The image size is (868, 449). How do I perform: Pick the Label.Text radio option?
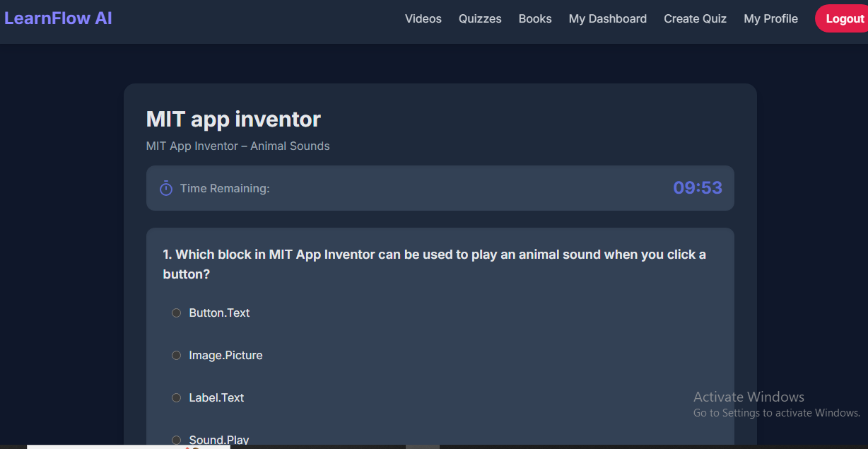177,398
